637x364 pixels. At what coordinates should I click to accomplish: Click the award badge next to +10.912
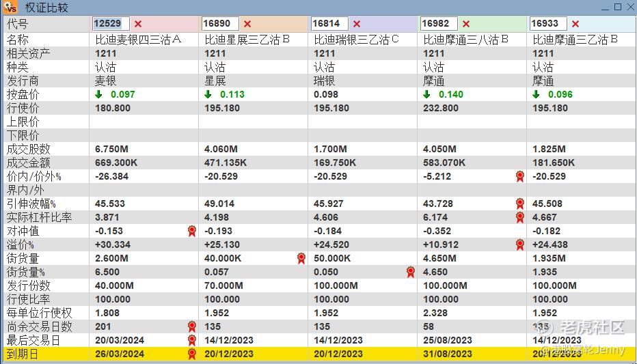519,244
